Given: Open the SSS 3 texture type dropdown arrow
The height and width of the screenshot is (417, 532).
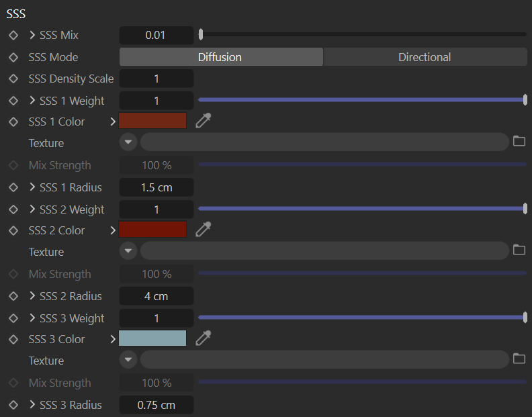Looking at the screenshot, I should [128, 359].
